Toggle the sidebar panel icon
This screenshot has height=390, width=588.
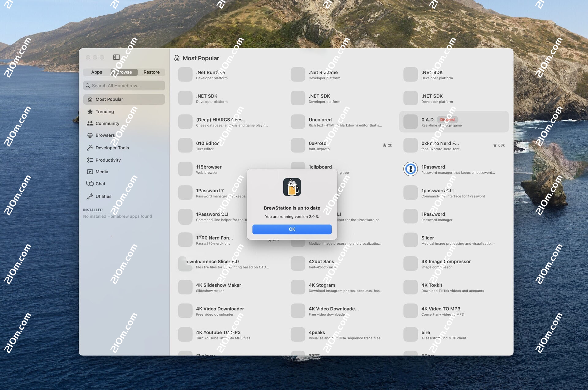click(116, 57)
